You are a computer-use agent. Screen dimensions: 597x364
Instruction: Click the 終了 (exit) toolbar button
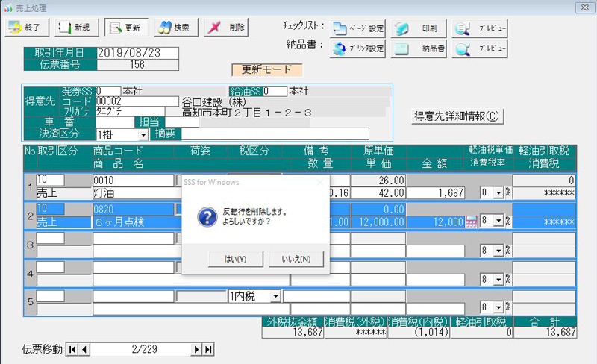point(28,28)
